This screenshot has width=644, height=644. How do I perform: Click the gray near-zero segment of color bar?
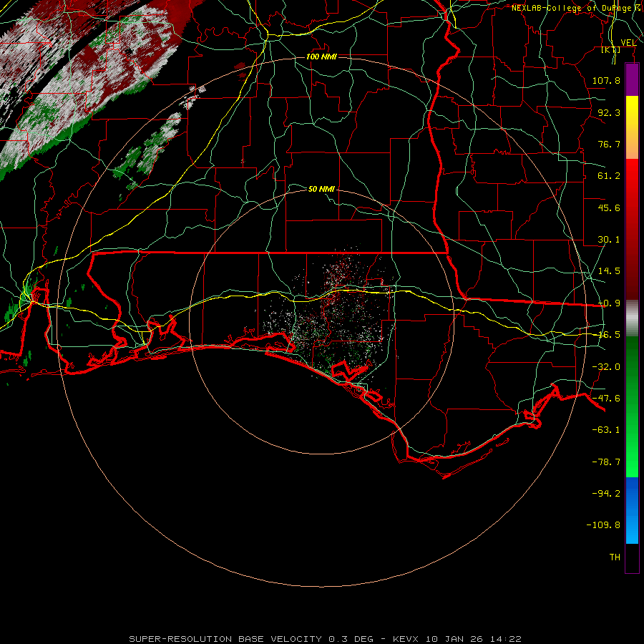click(632, 318)
